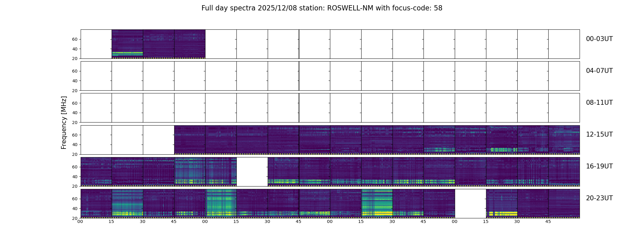
Task: Click the blank gap panel in 16-19UT row
Action: pos(252,172)
